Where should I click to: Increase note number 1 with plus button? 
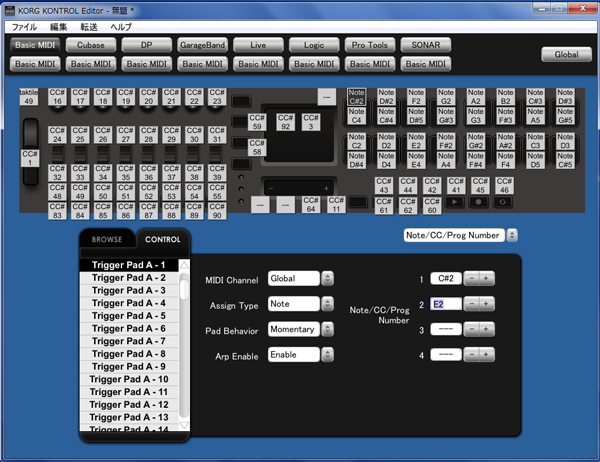487,278
